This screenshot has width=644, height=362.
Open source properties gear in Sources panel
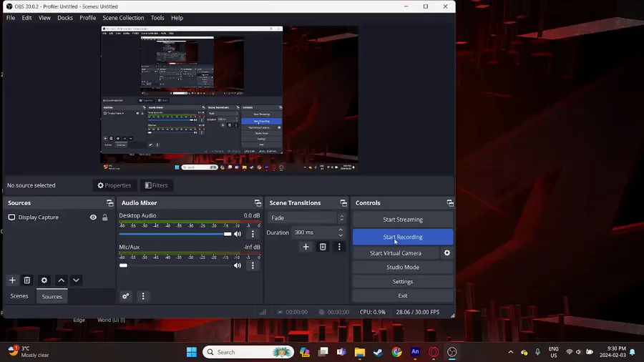[44, 280]
